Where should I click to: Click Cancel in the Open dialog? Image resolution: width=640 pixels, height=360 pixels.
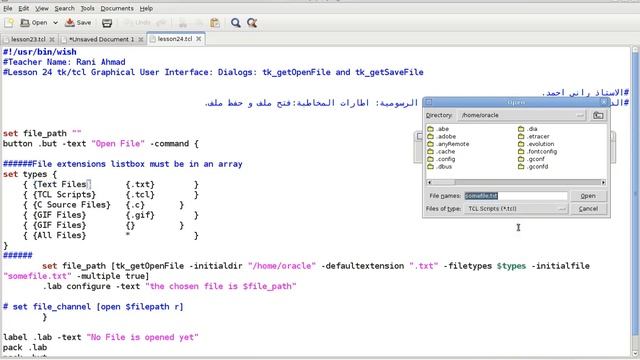pos(588,209)
